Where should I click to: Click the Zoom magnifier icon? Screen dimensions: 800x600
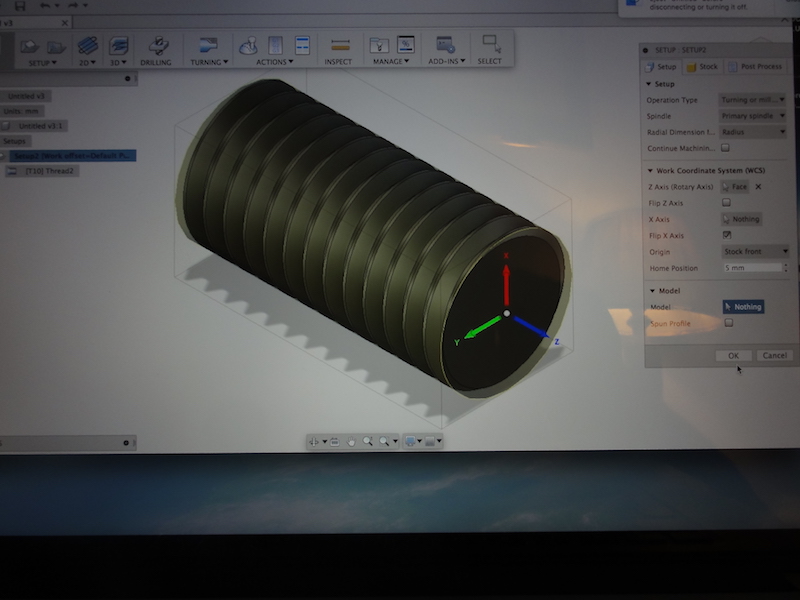(367, 441)
